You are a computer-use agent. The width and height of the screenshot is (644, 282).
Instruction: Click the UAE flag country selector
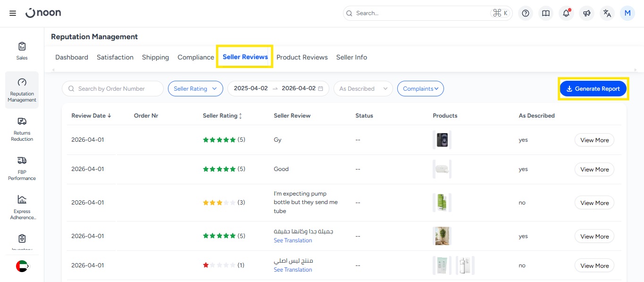tap(22, 266)
